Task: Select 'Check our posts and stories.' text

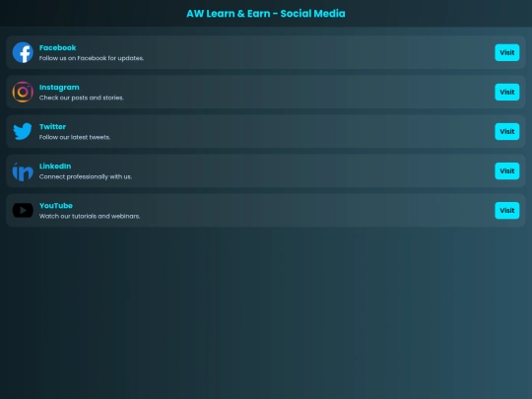Action: pos(82,98)
